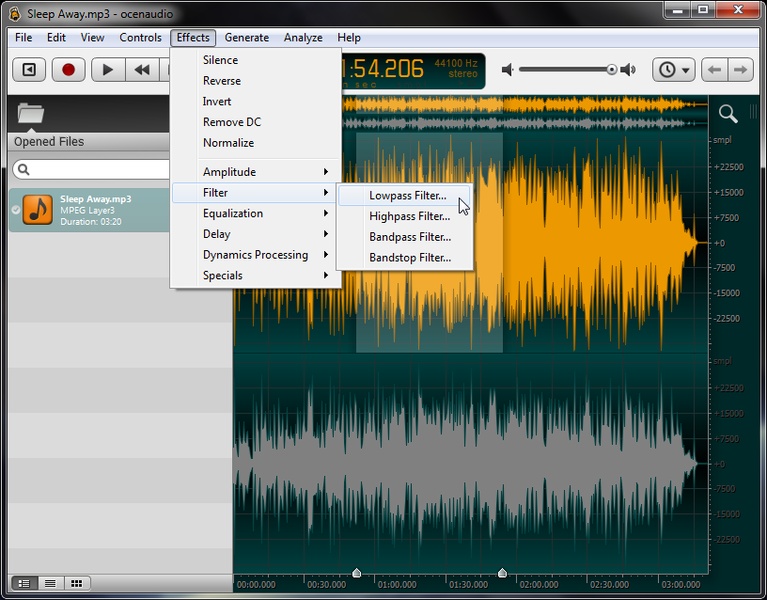The height and width of the screenshot is (600, 767).
Task: Click the forward arrow navigation button
Action: [x=740, y=70]
